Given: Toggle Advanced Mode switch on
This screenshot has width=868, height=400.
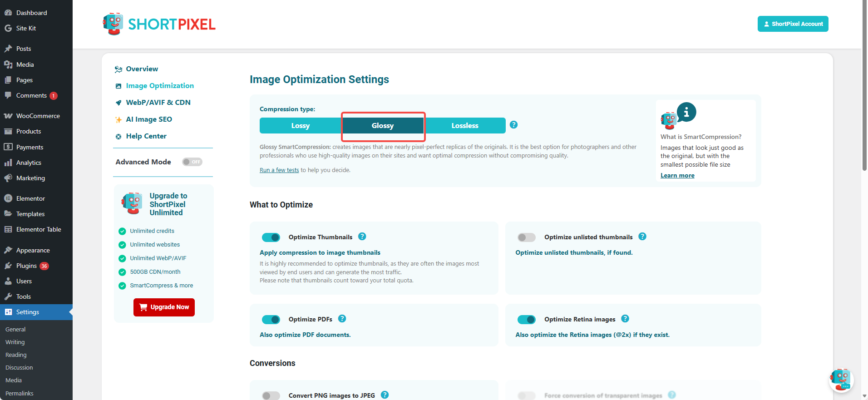Looking at the screenshot, I should coord(192,162).
